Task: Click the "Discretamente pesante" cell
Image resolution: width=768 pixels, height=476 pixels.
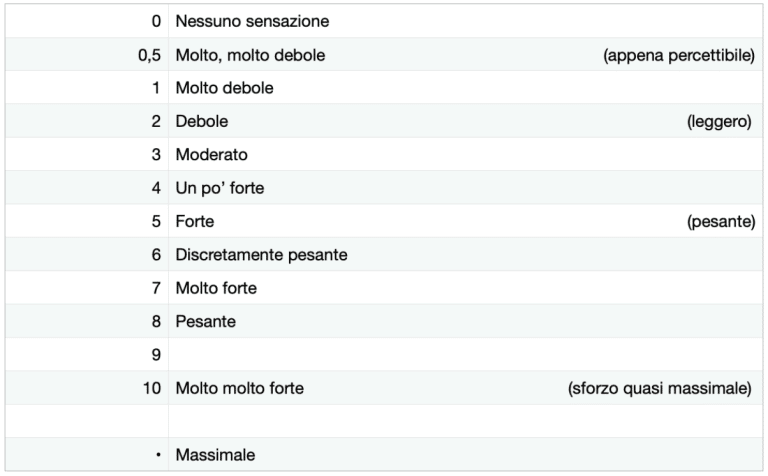Action: coord(261,255)
